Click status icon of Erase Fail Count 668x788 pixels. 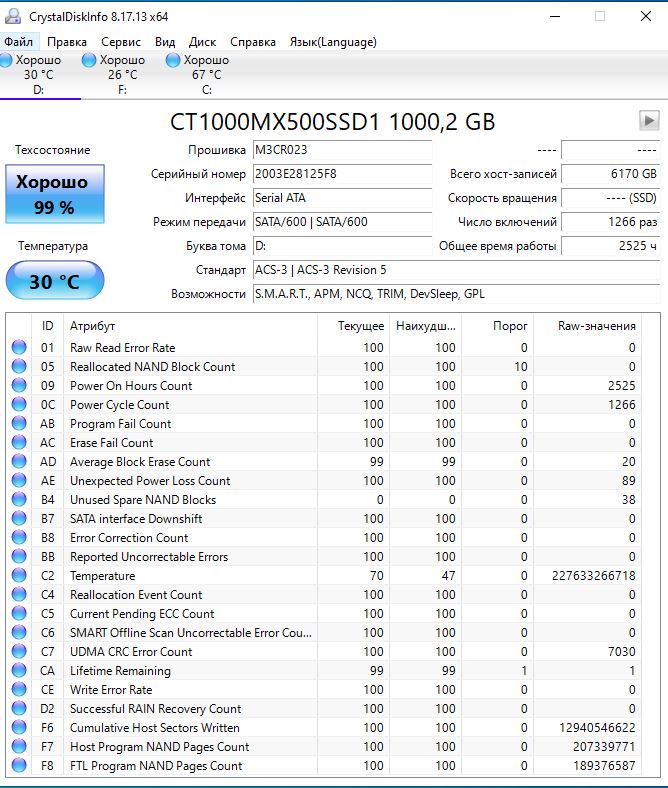[19, 442]
